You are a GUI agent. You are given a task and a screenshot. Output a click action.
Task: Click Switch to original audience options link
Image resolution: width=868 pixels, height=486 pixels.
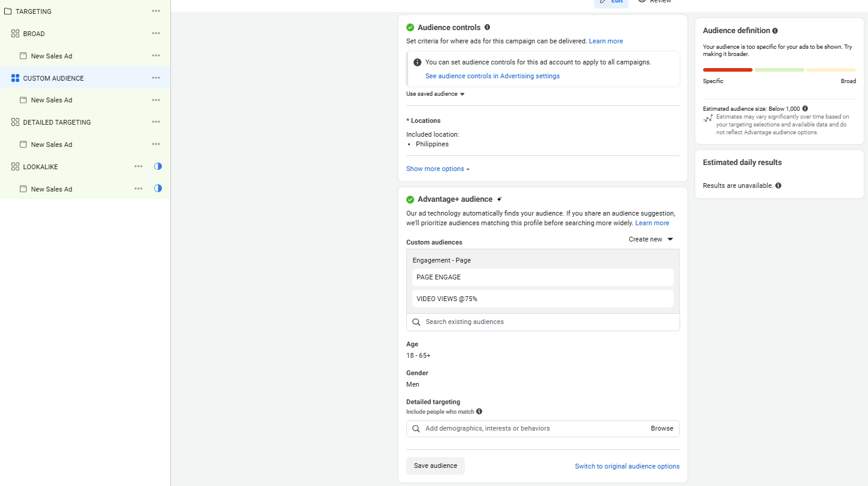[x=627, y=466]
